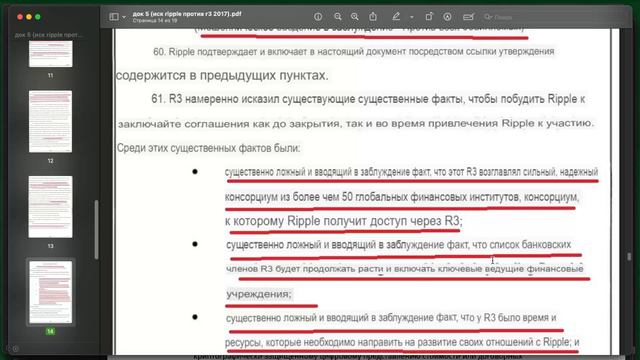640x360 pixels.
Task: Expand the highlight color dropdown arrow
Action: point(412,17)
